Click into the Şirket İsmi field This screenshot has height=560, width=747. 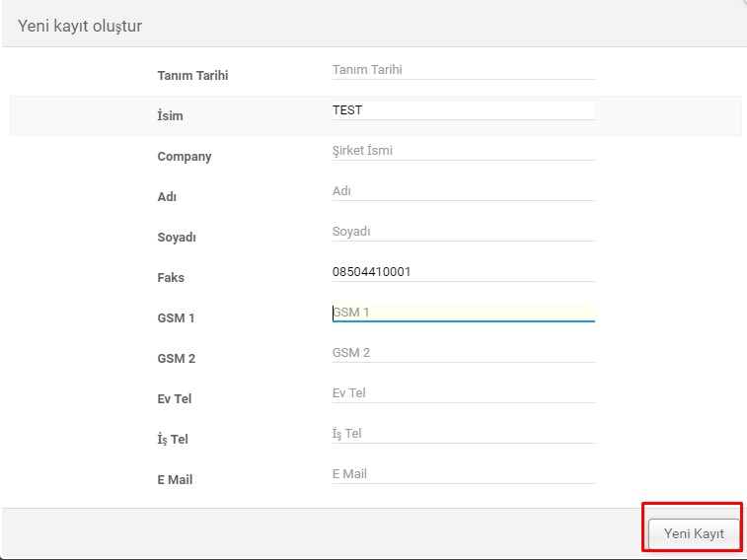click(463, 151)
